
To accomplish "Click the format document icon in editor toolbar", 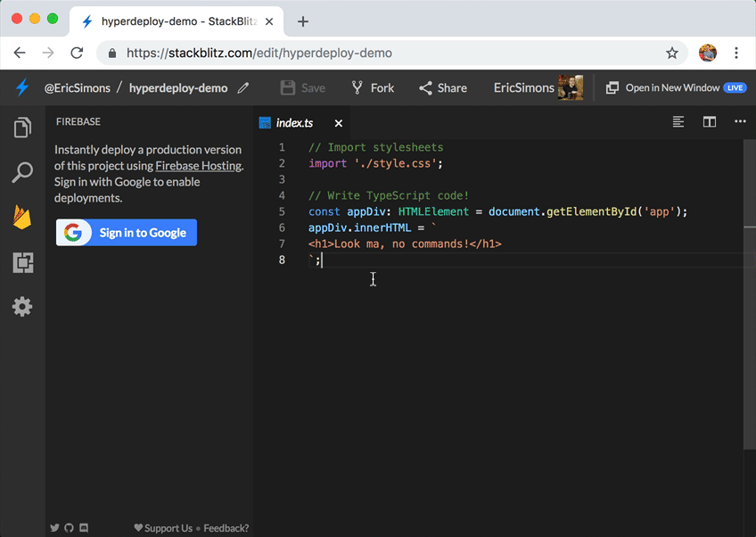I will tap(678, 121).
